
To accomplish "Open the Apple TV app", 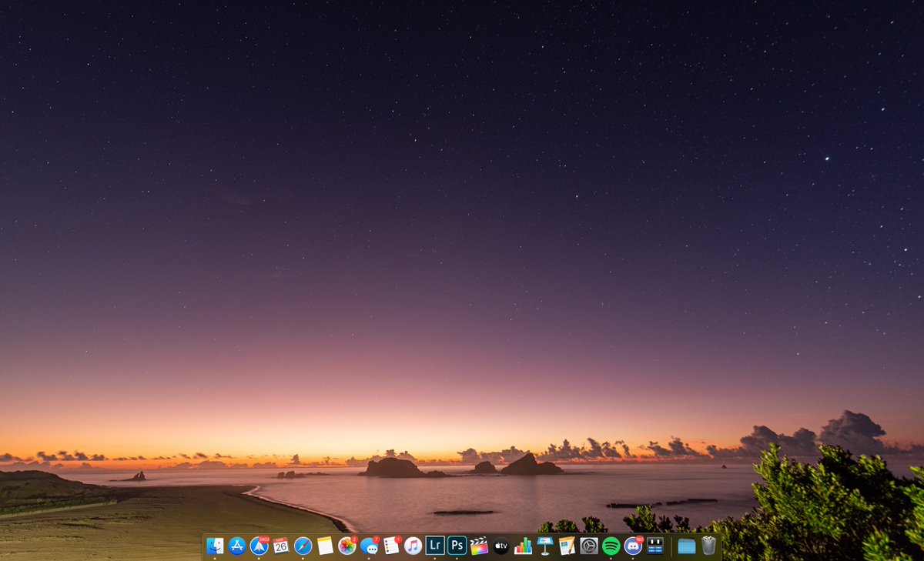I will pyautogui.click(x=501, y=546).
